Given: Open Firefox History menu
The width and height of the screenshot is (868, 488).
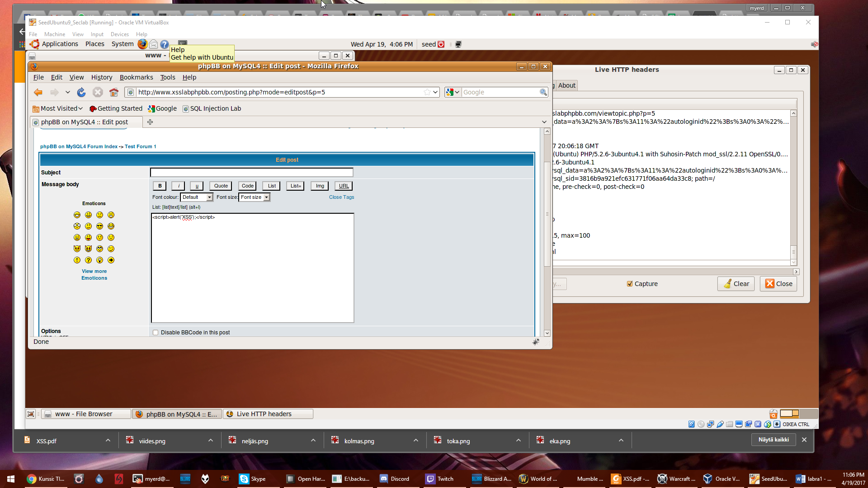Looking at the screenshot, I should [102, 77].
